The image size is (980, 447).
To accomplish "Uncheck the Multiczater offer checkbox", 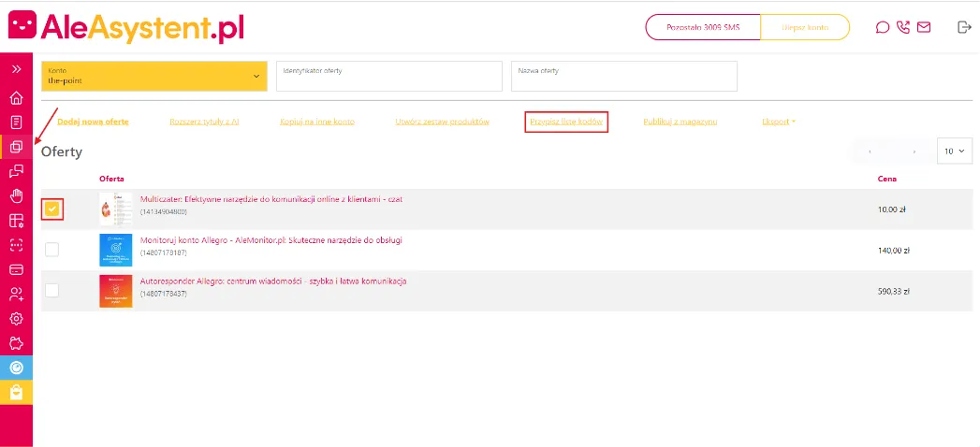I will click(52, 209).
